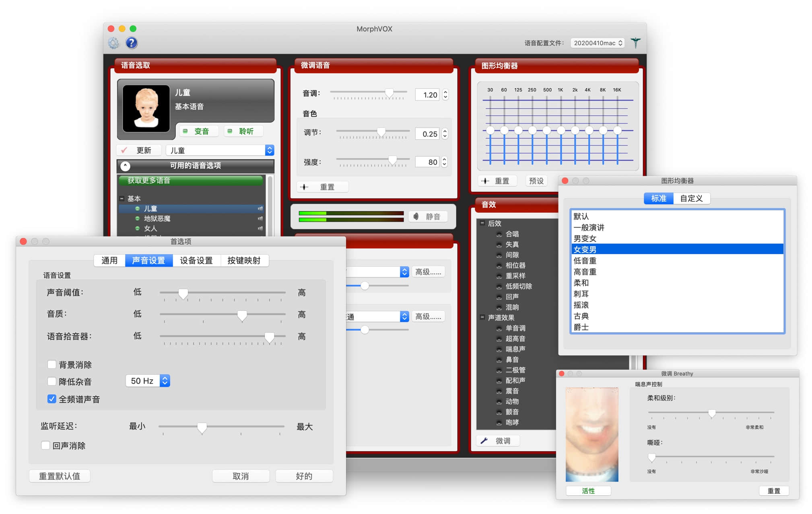The image size is (812, 514).
Task: Click the 16K equalizer band knob
Action: tap(617, 130)
